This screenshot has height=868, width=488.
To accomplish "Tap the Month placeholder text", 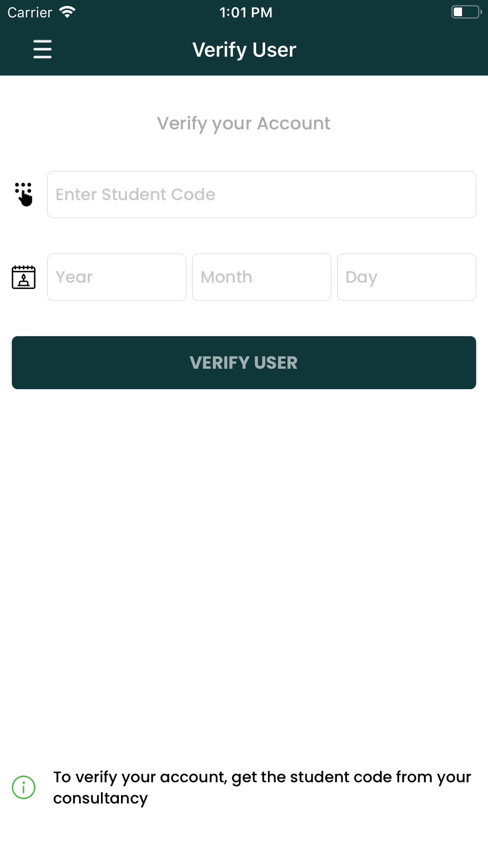I will pos(226,277).
